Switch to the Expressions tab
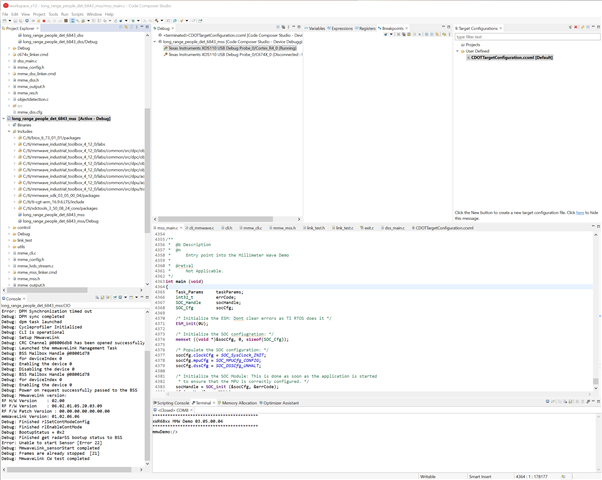This screenshot has height=480, width=602. (x=340, y=28)
